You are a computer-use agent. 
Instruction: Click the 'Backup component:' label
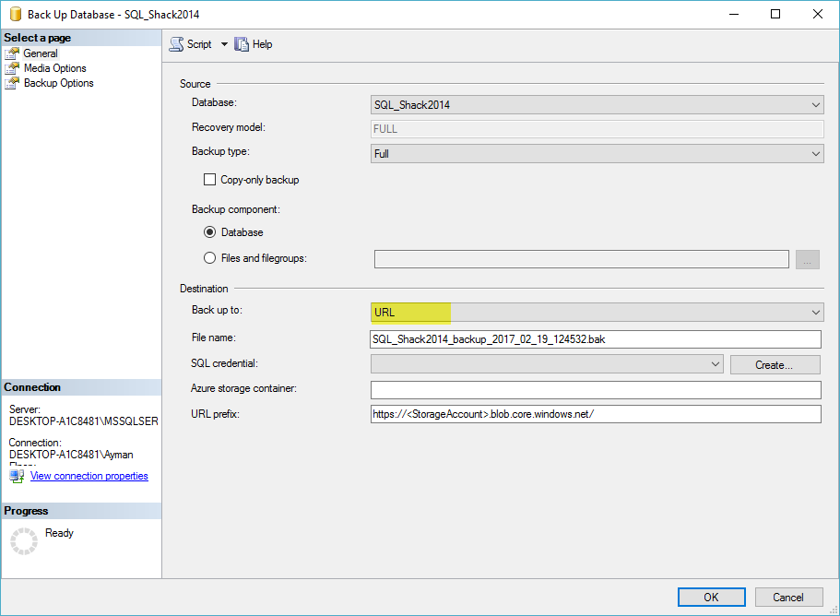(236, 209)
